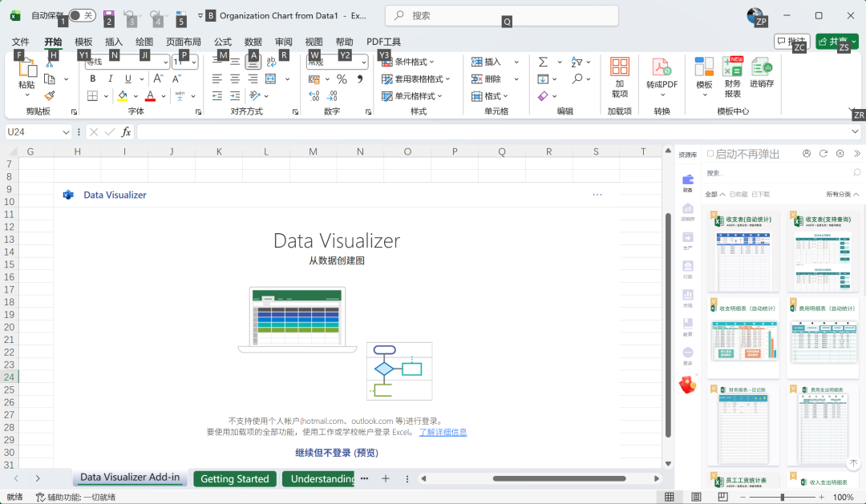This screenshot has height=504, width=866.
Task: Click the 共享 Share button
Action: (x=837, y=42)
